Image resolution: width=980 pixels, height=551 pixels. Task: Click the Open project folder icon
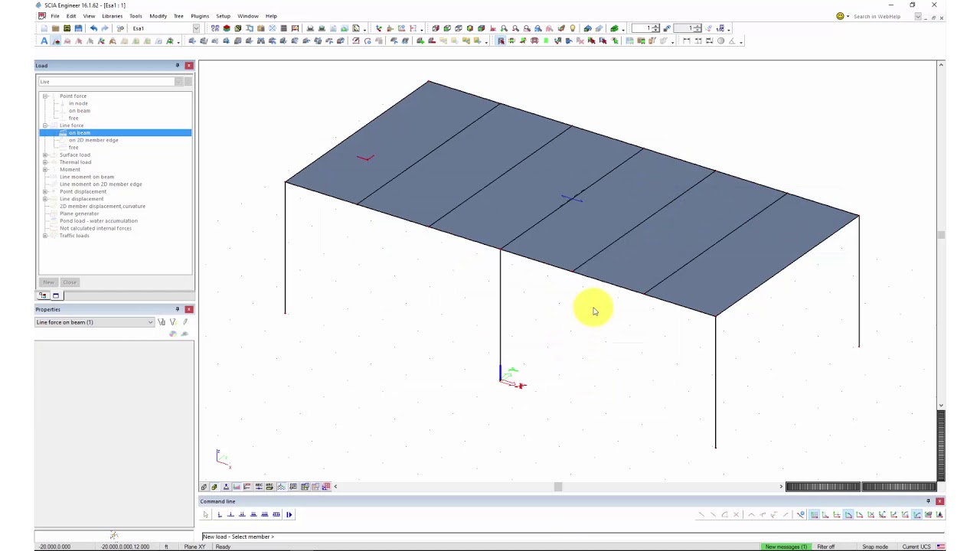click(55, 28)
